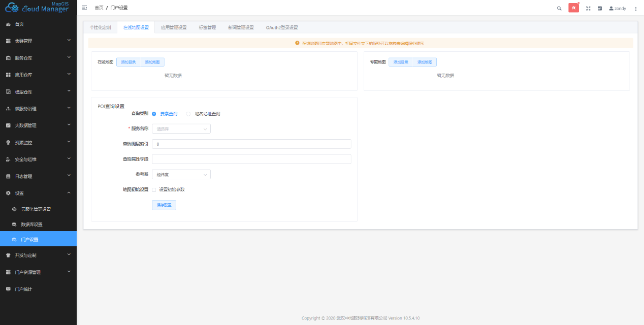This screenshot has height=325, width=644.
Task: Open the vertical three-dot more menu
Action: coord(635,8)
